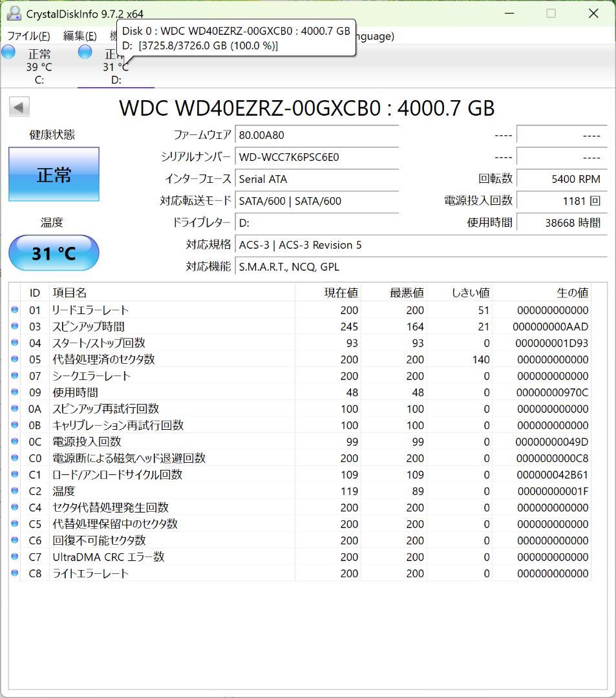616x698 pixels.
Task: Click the 正常 health status button
Action: [54, 174]
